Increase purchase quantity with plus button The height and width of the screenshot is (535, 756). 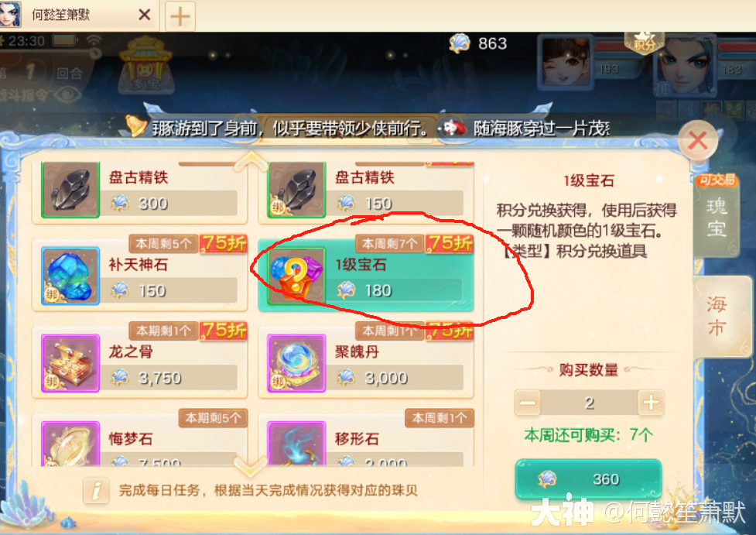pos(651,403)
